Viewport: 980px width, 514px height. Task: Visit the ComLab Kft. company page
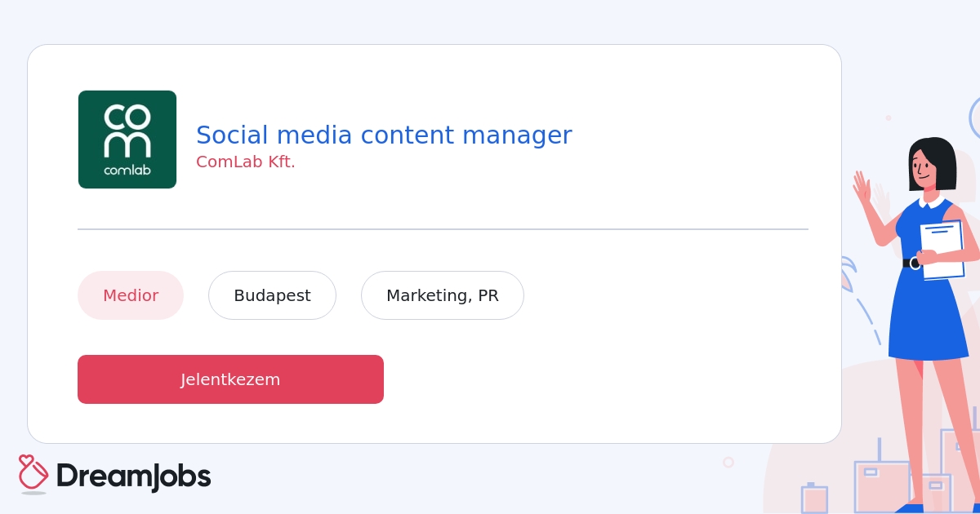(245, 162)
